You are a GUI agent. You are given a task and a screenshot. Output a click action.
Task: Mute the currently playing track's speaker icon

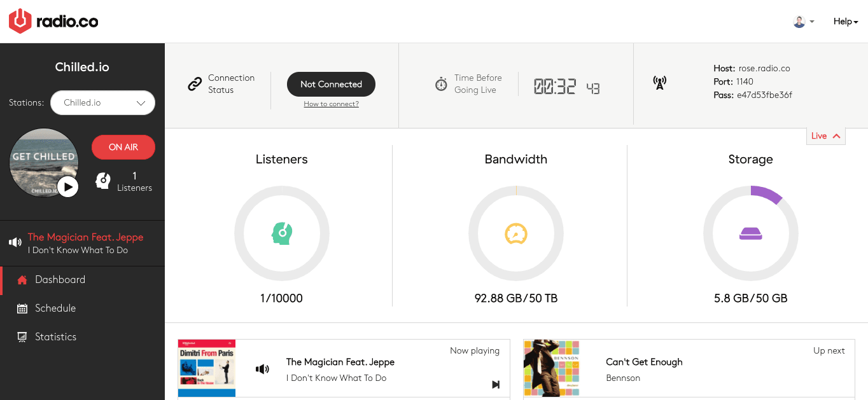coord(263,369)
